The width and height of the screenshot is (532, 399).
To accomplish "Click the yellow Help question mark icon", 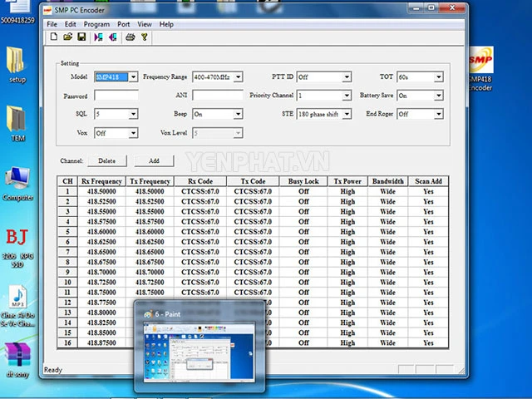I will tap(144, 37).
